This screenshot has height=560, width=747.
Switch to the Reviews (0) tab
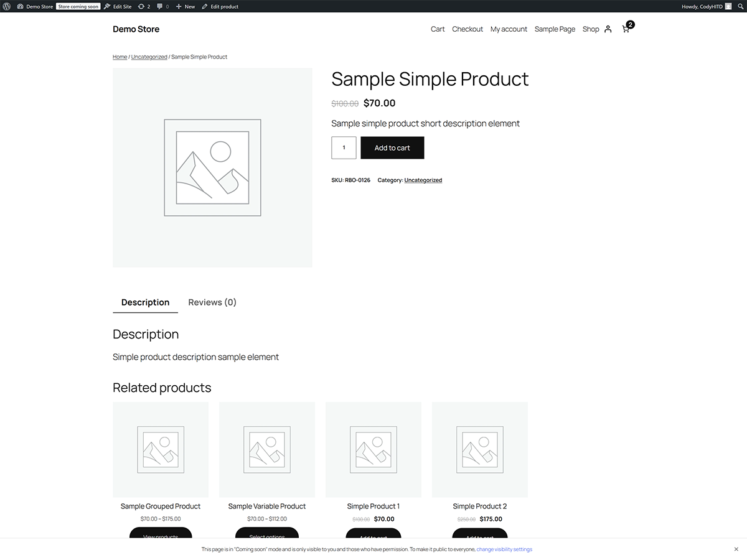point(212,302)
